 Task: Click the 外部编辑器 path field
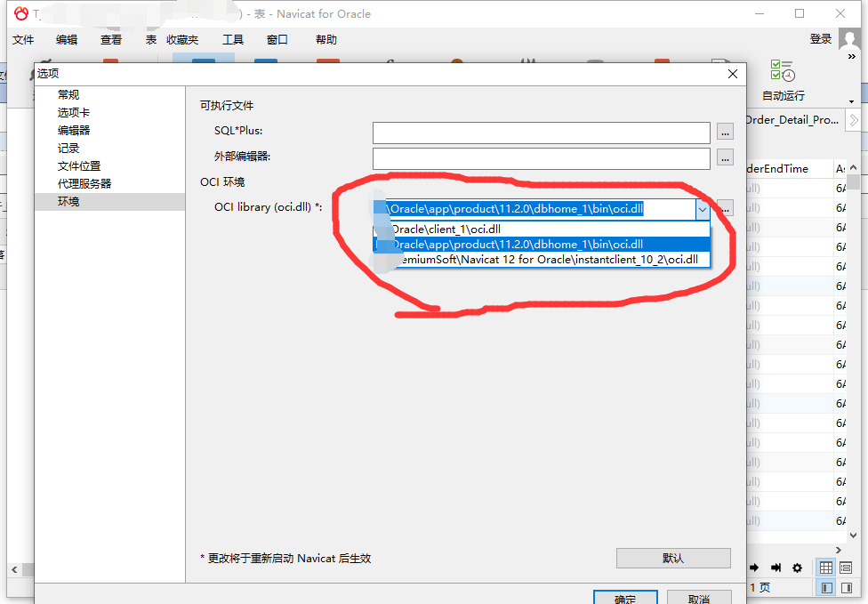coord(541,158)
